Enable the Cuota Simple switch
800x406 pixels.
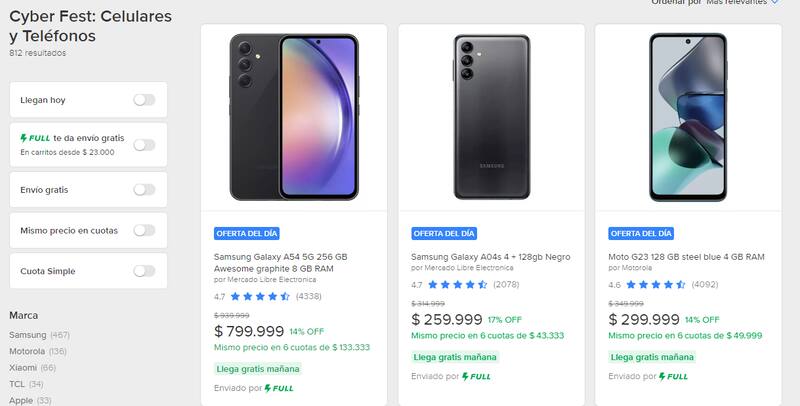[x=144, y=271]
